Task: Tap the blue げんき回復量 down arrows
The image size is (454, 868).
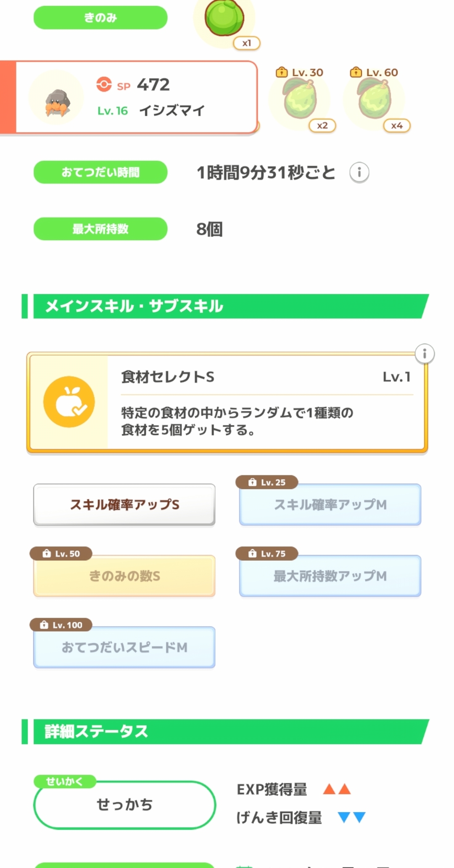Action: [x=351, y=817]
